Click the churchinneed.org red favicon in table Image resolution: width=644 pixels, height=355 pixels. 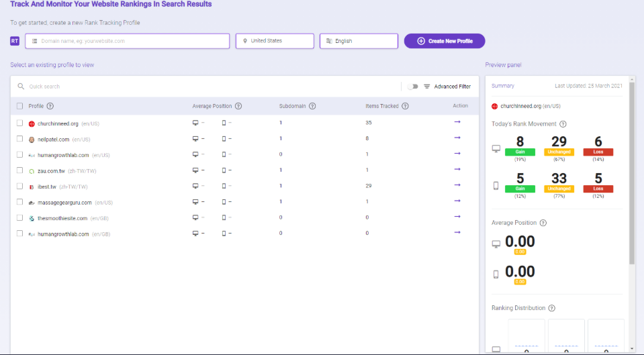pos(32,124)
